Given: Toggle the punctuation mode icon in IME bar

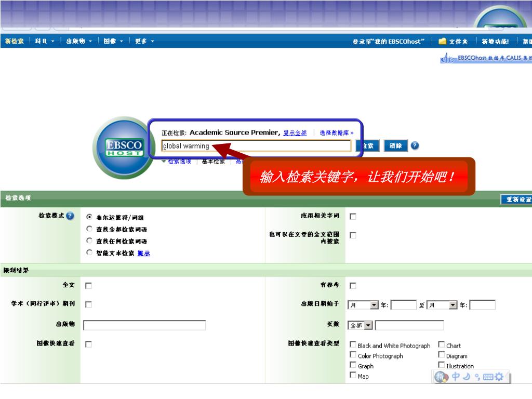Looking at the screenshot, I should pos(477,377).
